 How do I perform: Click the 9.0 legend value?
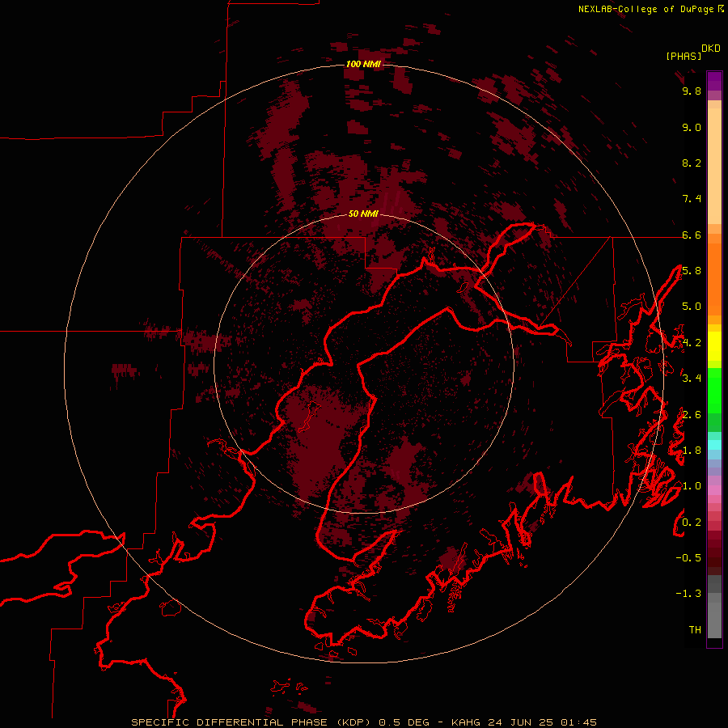(692, 127)
